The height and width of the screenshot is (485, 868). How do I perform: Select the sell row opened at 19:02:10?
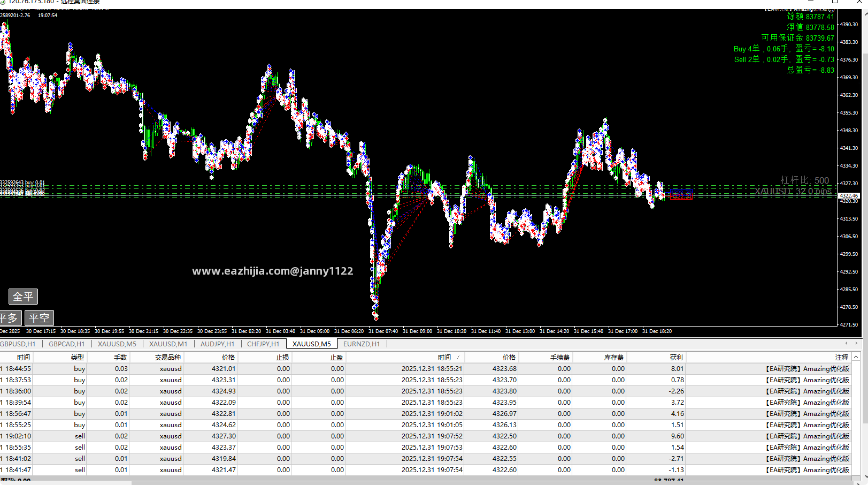pos(426,436)
